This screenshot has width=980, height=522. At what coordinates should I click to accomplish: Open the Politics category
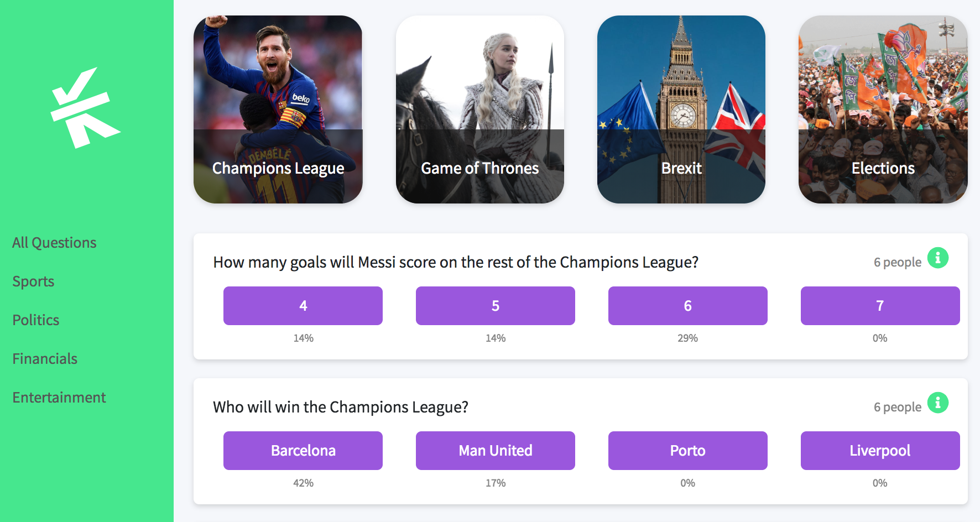coord(36,320)
